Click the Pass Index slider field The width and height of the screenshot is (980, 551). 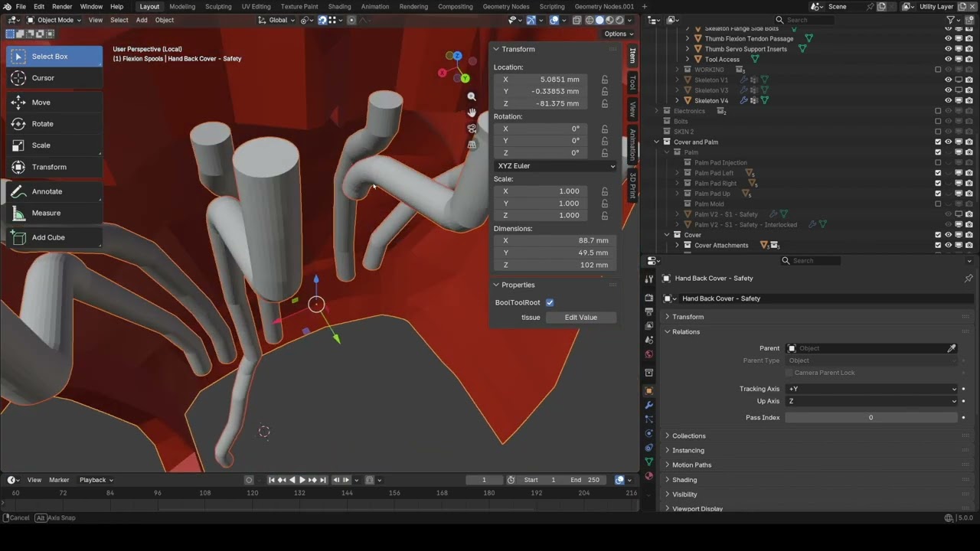point(871,418)
